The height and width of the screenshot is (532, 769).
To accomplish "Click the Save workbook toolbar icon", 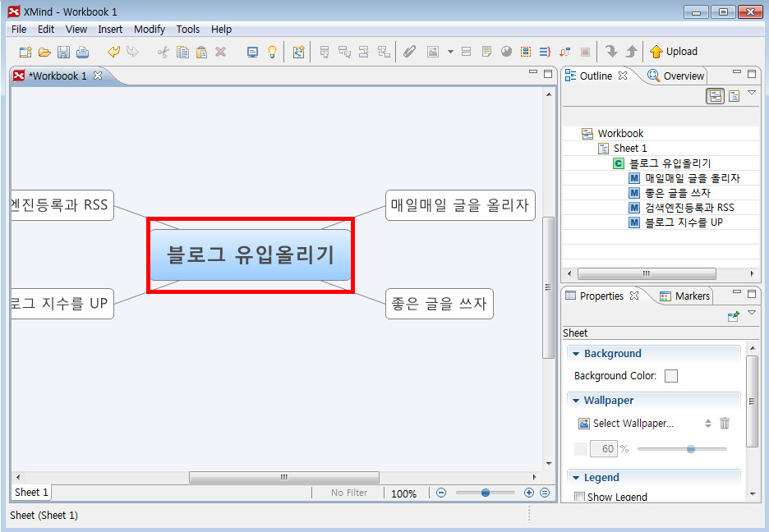I will click(63, 52).
